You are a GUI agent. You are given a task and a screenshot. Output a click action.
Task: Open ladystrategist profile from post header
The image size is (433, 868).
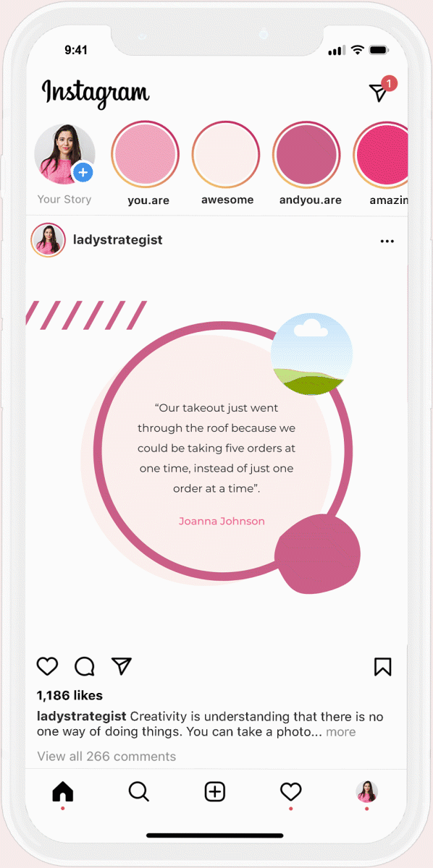[x=117, y=240]
